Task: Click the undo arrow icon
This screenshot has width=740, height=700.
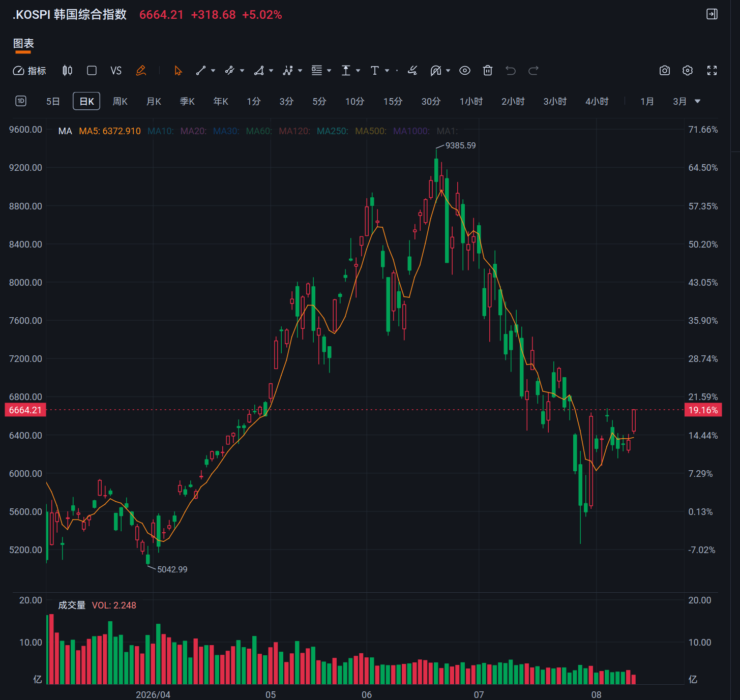Action: [511, 71]
